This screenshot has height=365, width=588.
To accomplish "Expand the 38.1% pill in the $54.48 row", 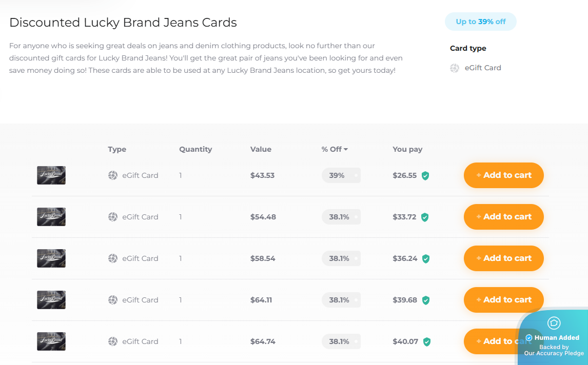I will coord(341,216).
